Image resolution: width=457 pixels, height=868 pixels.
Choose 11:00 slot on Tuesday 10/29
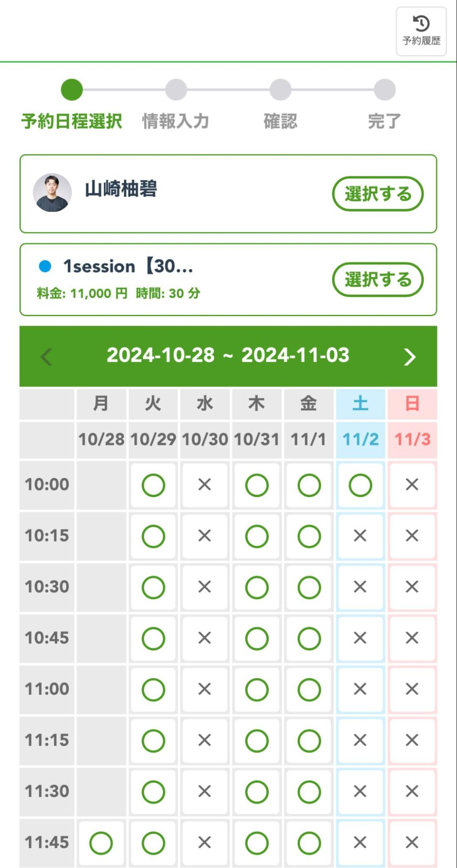[x=153, y=690]
